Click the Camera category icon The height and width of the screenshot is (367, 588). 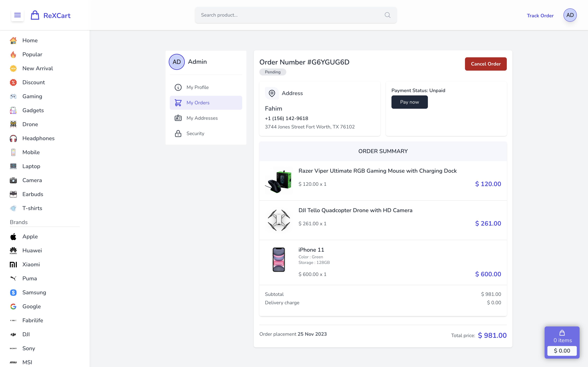pyautogui.click(x=13, y=180)
